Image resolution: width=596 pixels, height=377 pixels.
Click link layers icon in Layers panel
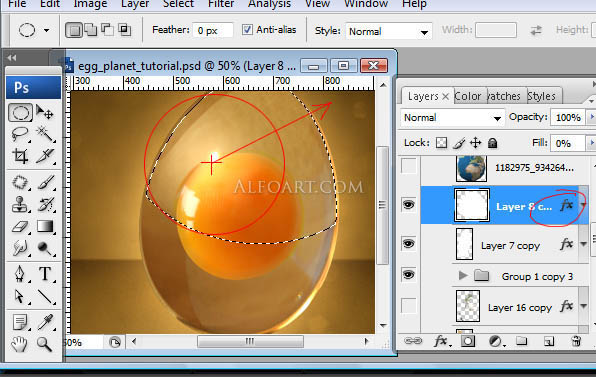pyautogui.click(x=413, y=341)
